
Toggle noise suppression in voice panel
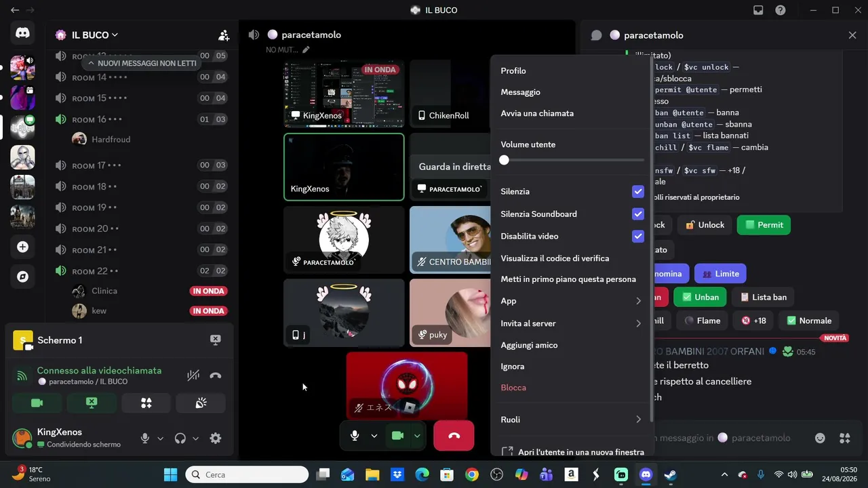pyautogui.click(x=193, y=375)
